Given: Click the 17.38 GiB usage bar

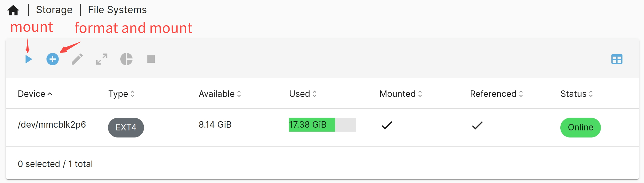Looking at the screenshot, I should pyautogui.click(x=322, y=125).
